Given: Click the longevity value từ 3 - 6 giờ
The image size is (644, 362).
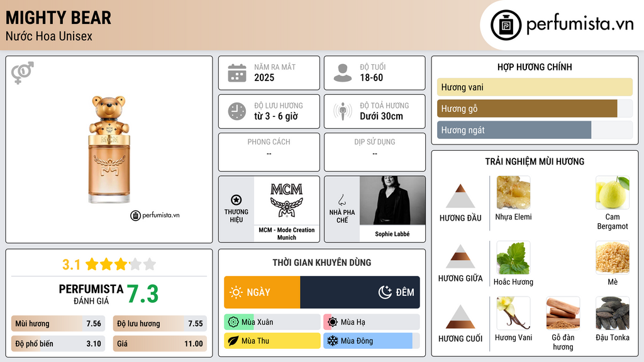Looking at the screenshot, I should (x=276, y=116).
